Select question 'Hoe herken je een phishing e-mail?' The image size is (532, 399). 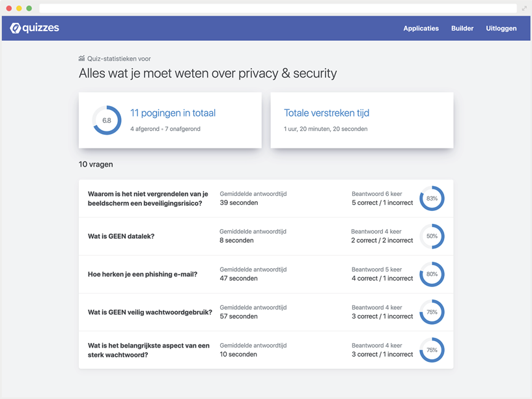point(142,275)
